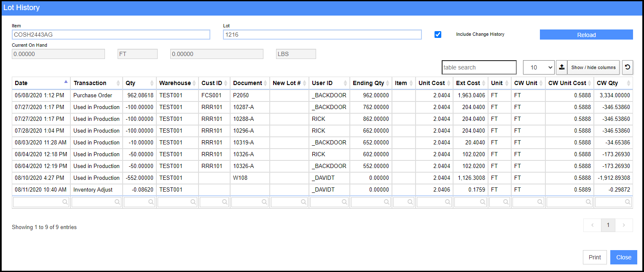Sort table by Item column header
The image size is (644, 272).
click(x=404, y=83)
